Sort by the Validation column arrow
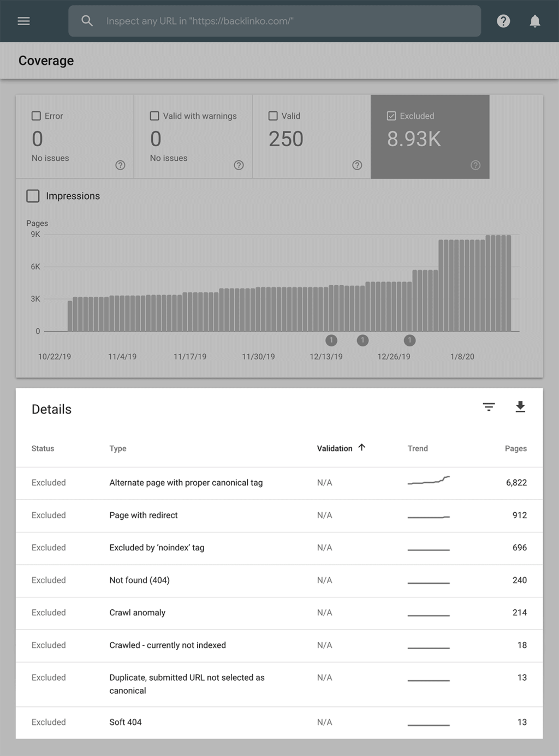The width and height of the screenshot is (559, 756). click(361, 448)
